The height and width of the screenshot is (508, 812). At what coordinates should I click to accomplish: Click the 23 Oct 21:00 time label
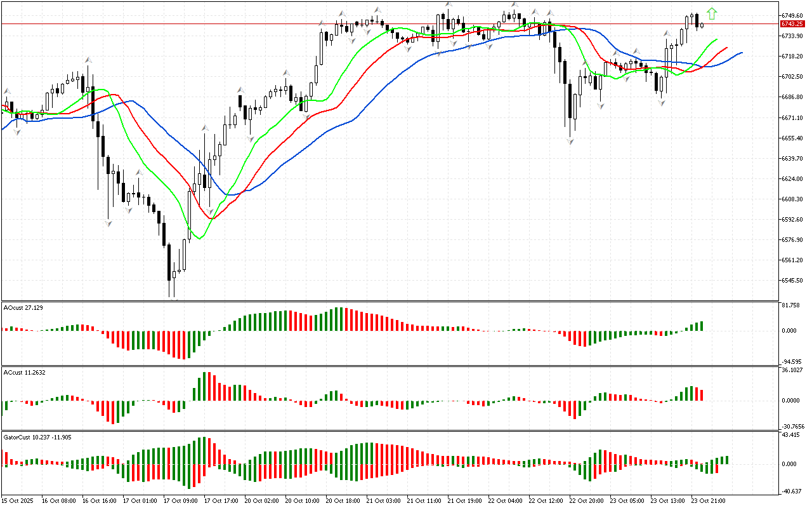707,501
